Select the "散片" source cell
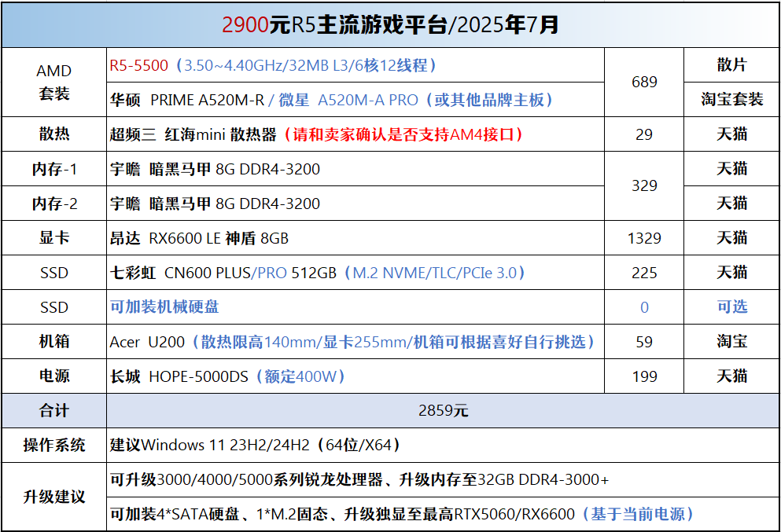Screen dimensions: 781x532 [731, 65]
